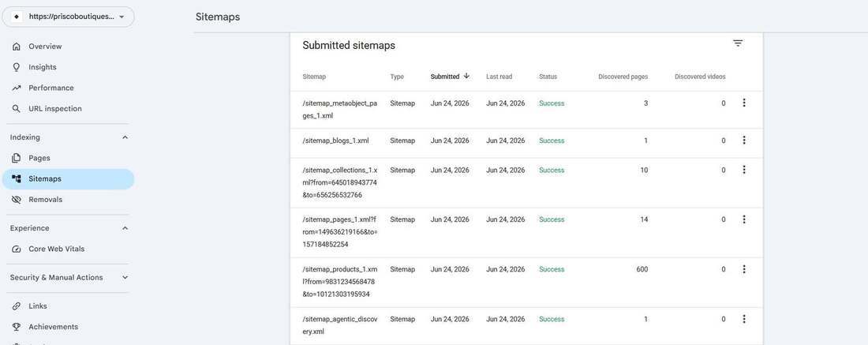The height and width of the screenshot is (345, 868).
Task: Select Sitemaps in the sidebar
Action: pyautogui.click(x=67, y=179)
